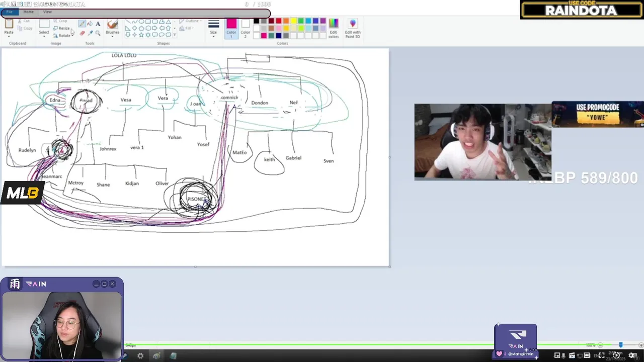Choose the Rectangle shape
644x362 pixels.
click(148, 22)
